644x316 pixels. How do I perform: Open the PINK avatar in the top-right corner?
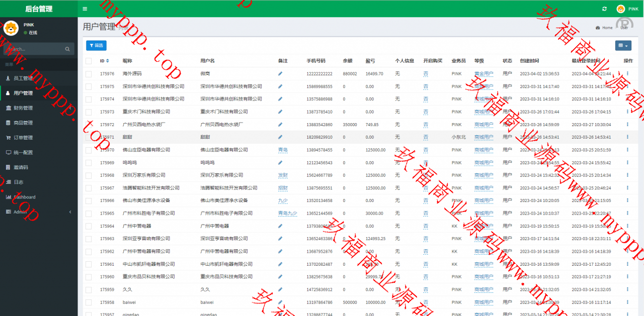621,9
